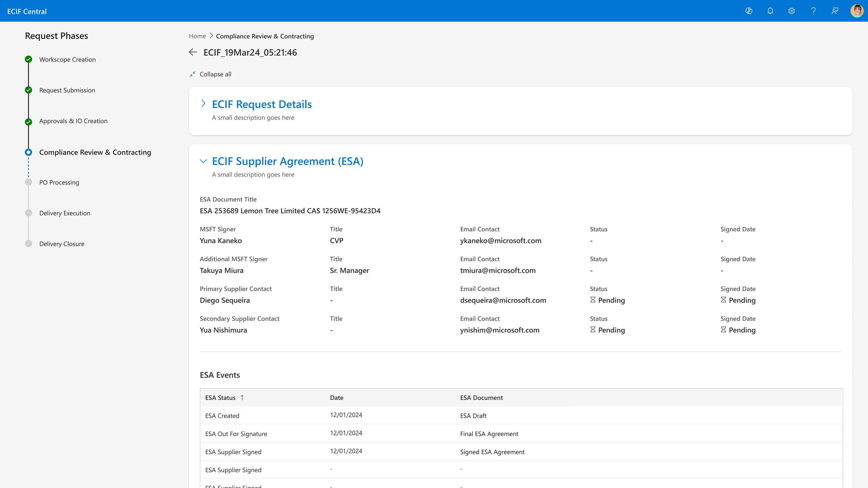Navigate to Home in breadcrumb
868x488 pixels.
point(197,36)
